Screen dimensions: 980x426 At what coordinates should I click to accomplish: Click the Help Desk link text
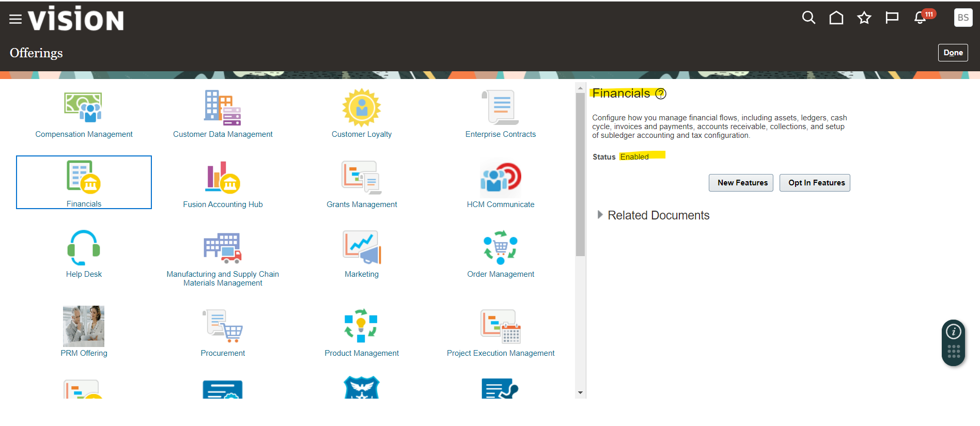[x=84, y=274]
